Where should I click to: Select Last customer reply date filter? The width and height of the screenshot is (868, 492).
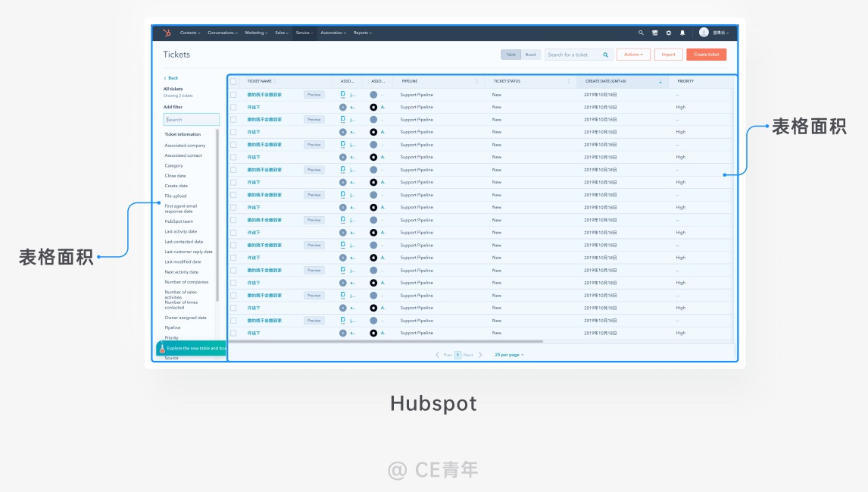click(x=189, y=252)
